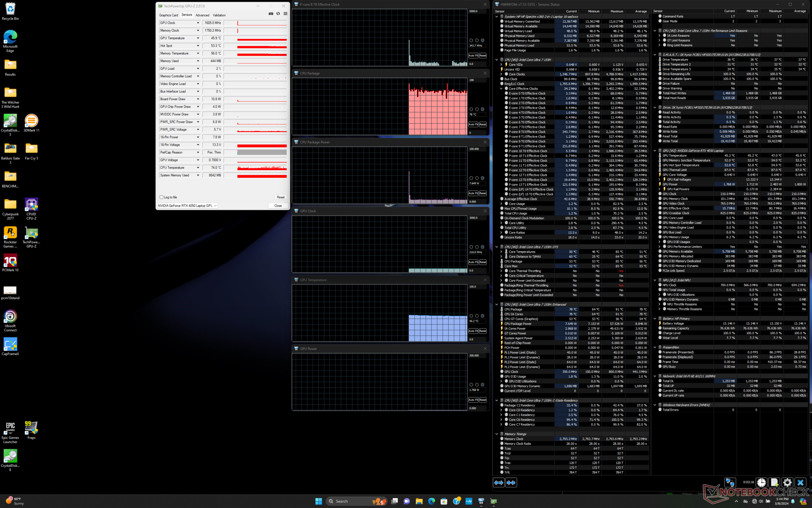Click HWiNFO logging sheet icon
The width and height of the screenshot is (812, 508).
774,483
